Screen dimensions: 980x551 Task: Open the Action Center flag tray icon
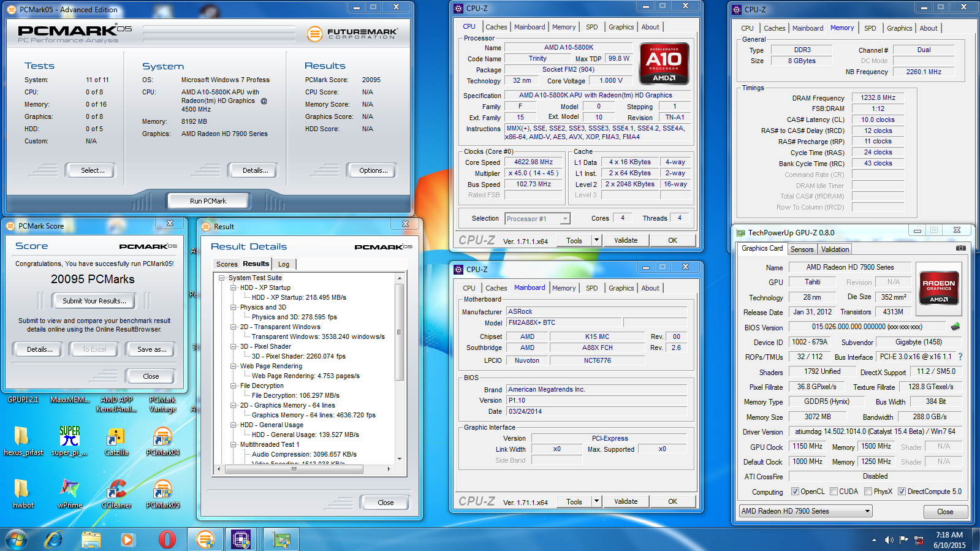pyautogui.click(x=904, y=540)
